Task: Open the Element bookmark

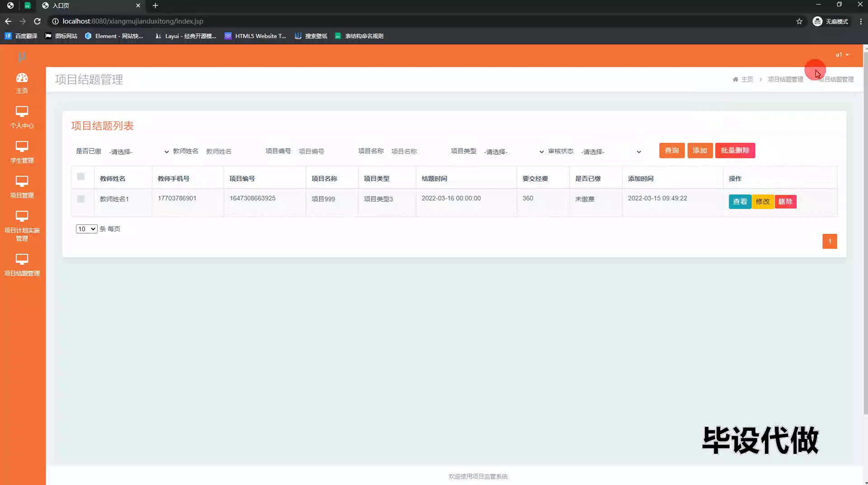Action: tap(114, 36)
